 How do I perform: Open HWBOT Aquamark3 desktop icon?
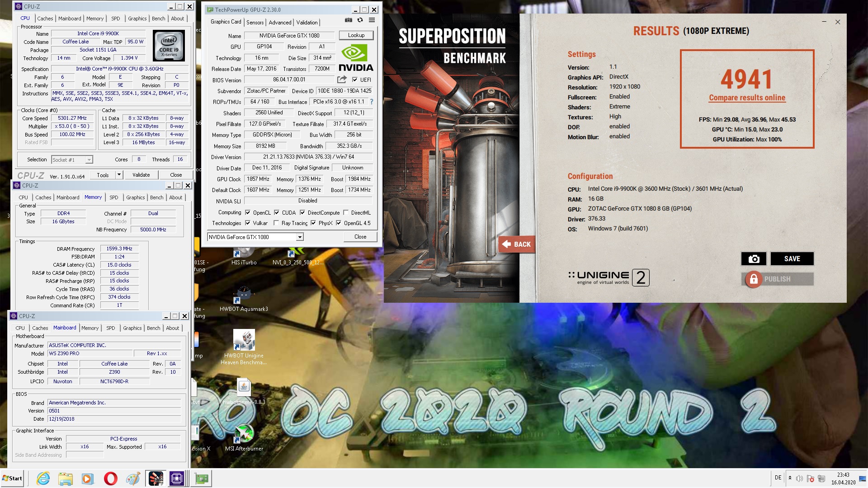coord(244,299)
